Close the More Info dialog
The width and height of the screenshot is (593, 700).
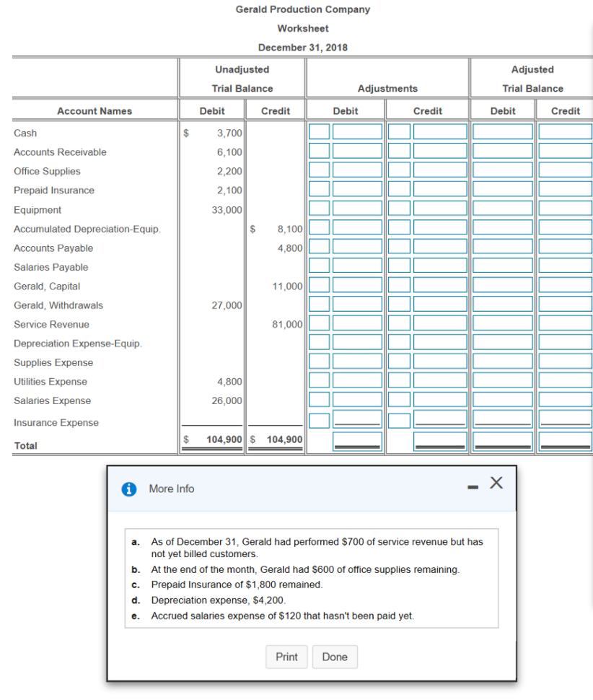496,484
